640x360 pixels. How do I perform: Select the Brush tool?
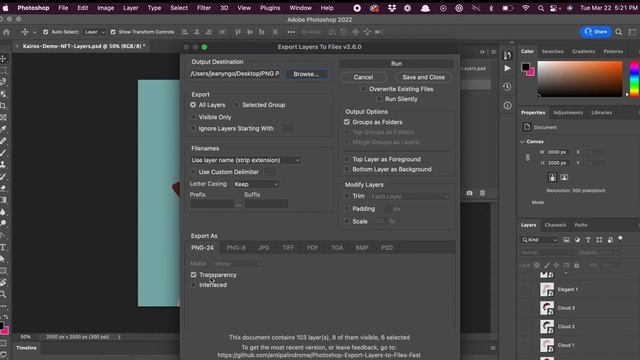coord(3,153)
